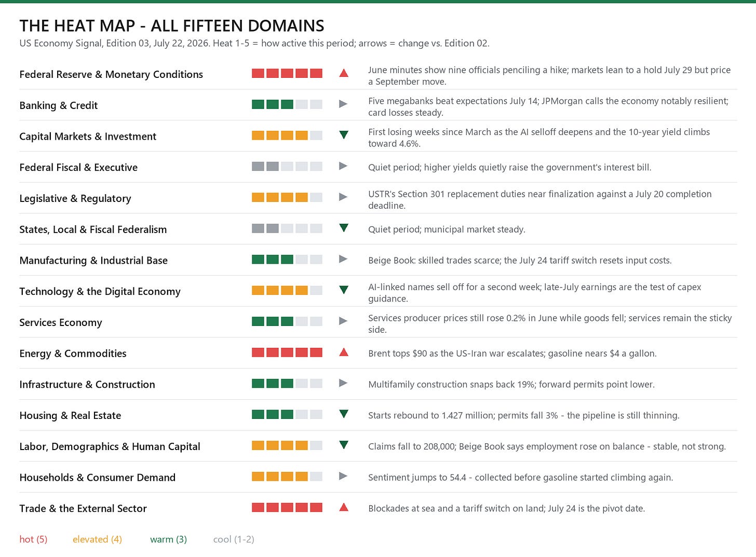This screenshot has width=756, height=557.
Task: Click the red heat bar for Trade & External Sector
Action: (287, 508)
